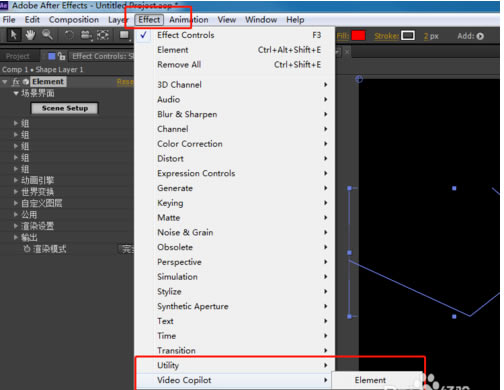Click the Stroke options link

(386, 36)
